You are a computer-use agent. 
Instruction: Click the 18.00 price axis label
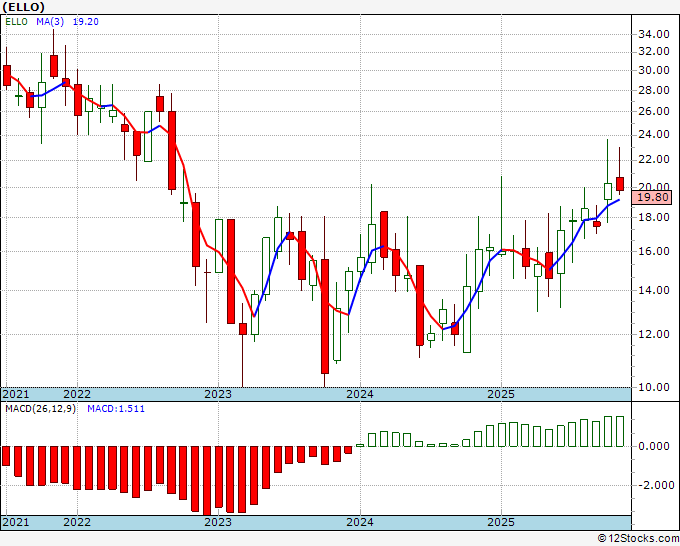[x=654, y=217]
